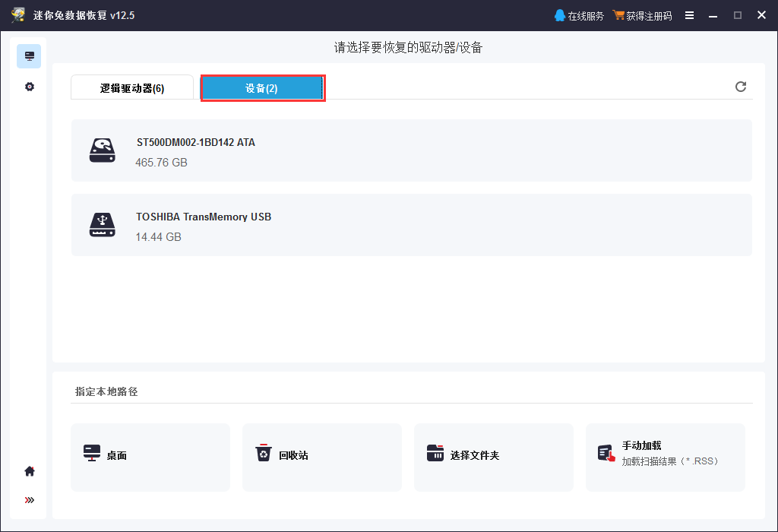
Task: Click the 14.44 GB size label
Action: click(158, 237)
